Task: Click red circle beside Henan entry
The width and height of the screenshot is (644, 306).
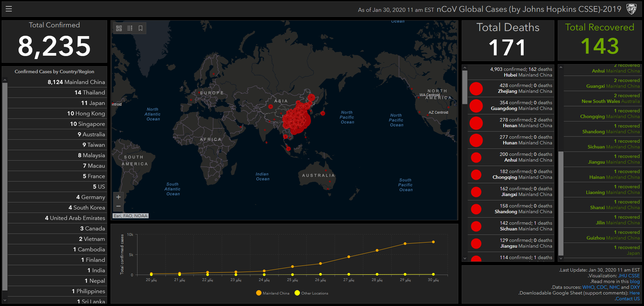Action: (x=476, y=123)
